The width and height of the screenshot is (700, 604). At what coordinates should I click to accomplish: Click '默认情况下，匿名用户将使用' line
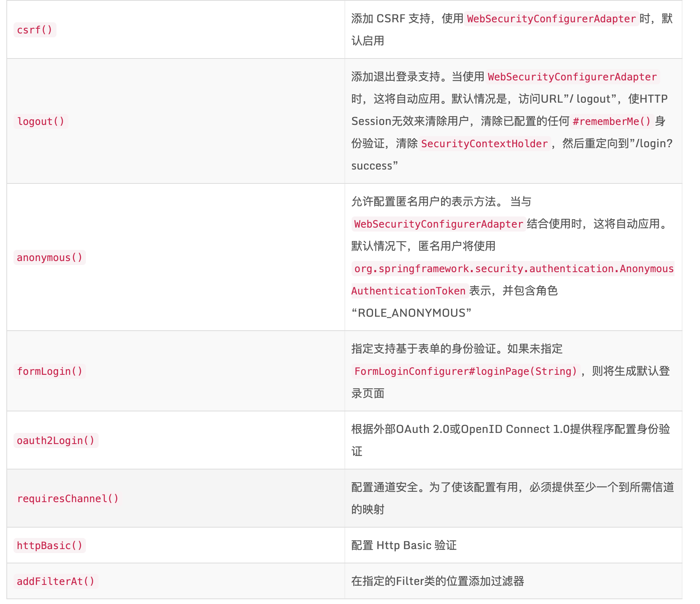point(423,246)
